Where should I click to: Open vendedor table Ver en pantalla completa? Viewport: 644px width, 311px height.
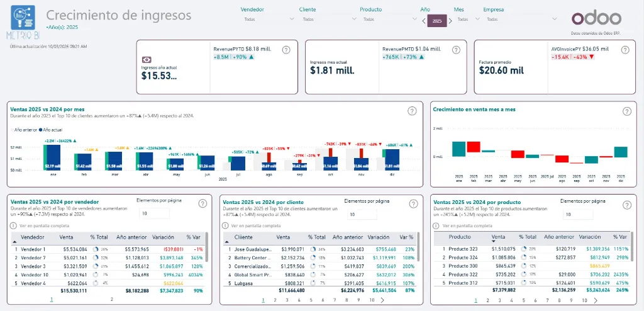click(43, 225)
